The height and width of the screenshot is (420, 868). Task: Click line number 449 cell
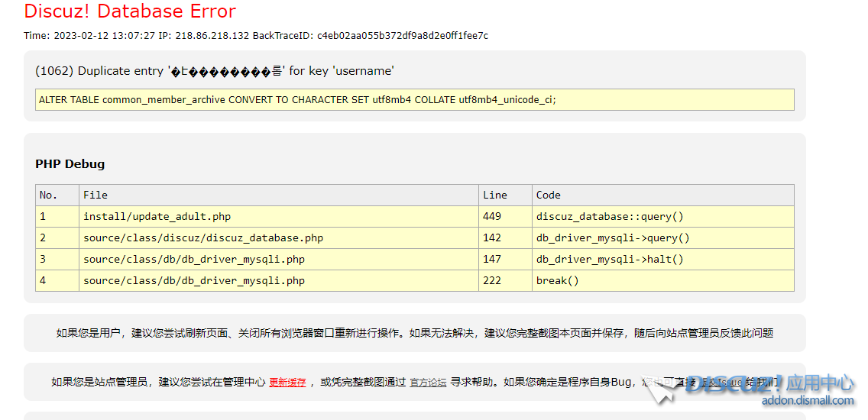(492, 217)
